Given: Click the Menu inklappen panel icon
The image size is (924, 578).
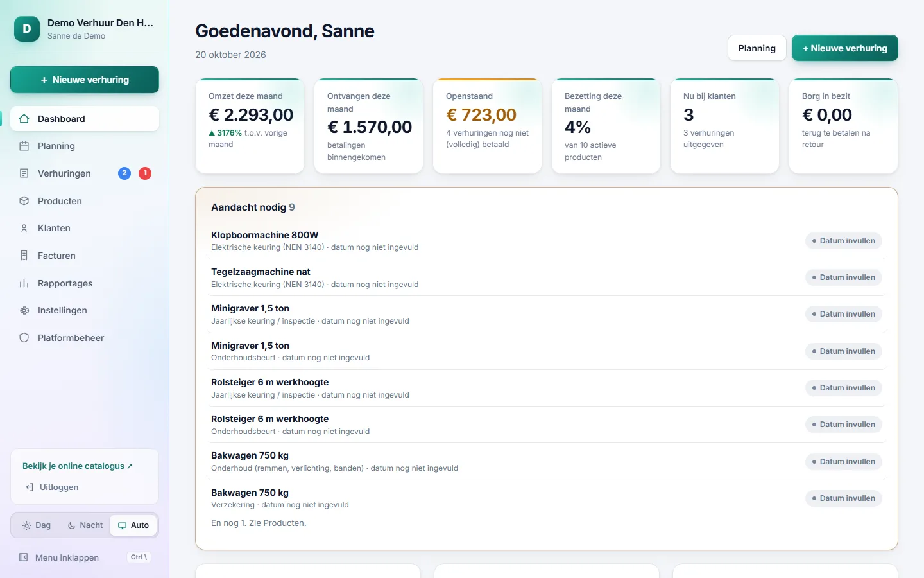Looking at the screenshot, I should click(x=24, y=557).
